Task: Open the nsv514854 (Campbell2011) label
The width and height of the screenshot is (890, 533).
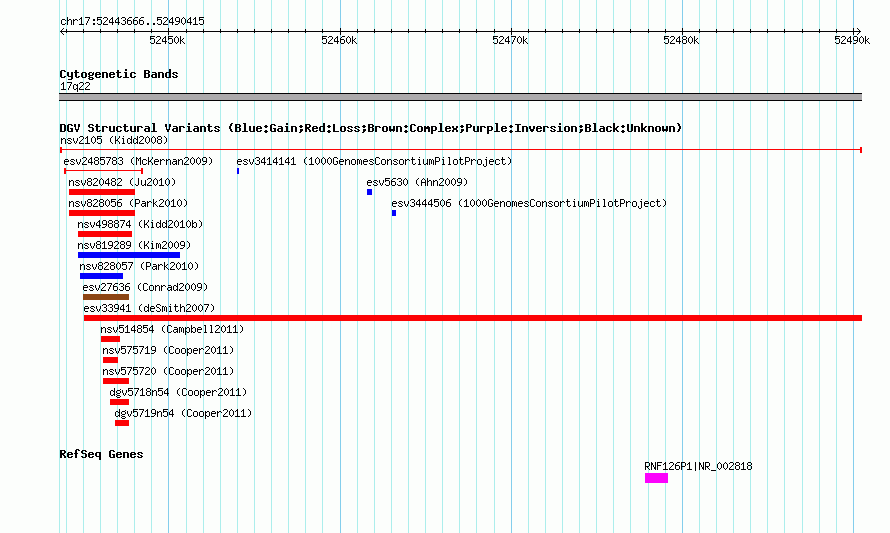Action: [172, 329]
